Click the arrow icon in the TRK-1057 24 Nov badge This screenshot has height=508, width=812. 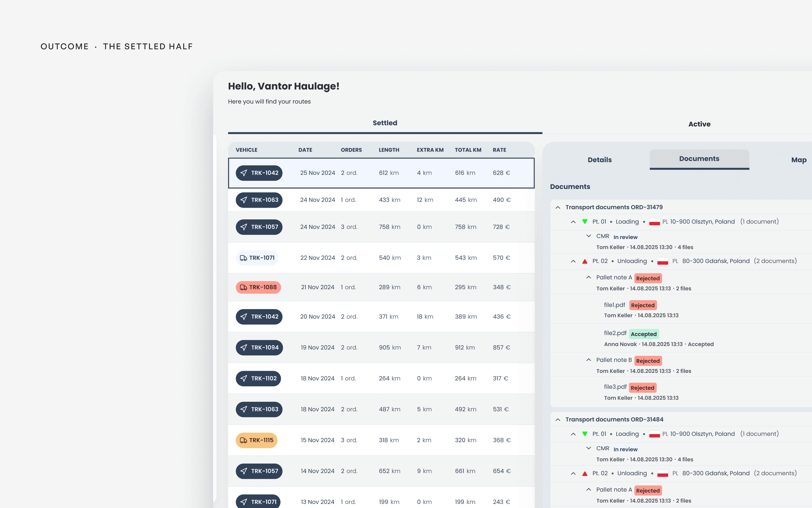coord(244,227)
